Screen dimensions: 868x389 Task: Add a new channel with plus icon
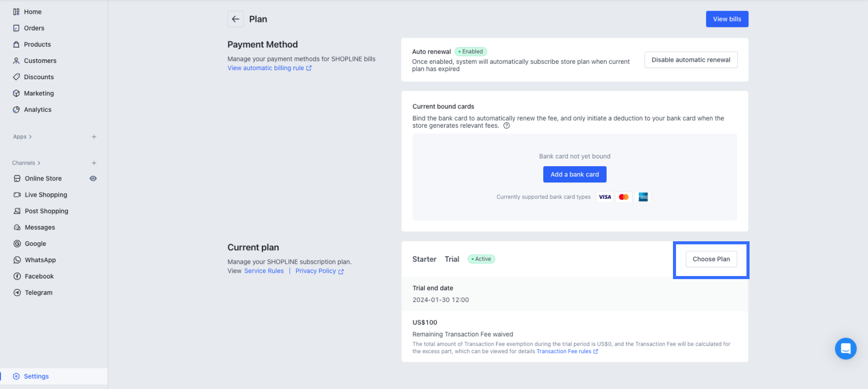[94, 163]
